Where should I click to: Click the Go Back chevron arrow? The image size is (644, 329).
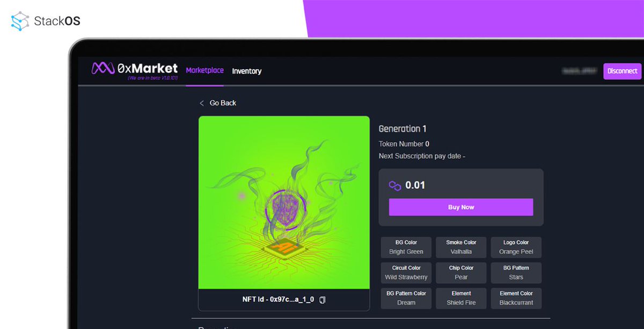[x=202, y=103]
